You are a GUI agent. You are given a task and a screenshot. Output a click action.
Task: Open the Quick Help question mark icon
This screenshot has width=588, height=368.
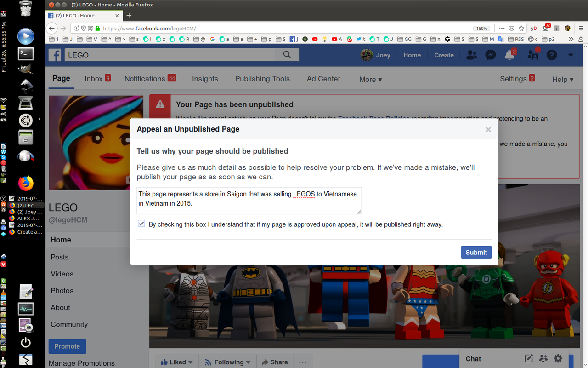pyautogui.click(x=552, y=55)
